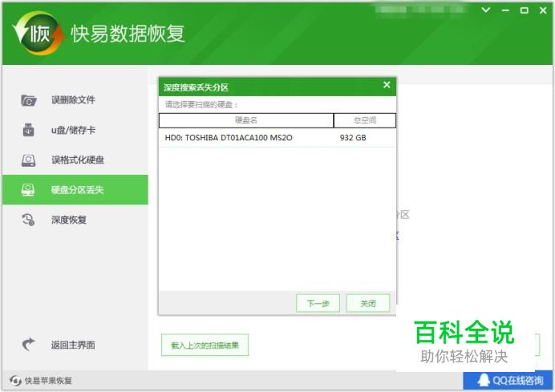
Task: Click the deep recovery clock icon
Action: tap(28, 220)
